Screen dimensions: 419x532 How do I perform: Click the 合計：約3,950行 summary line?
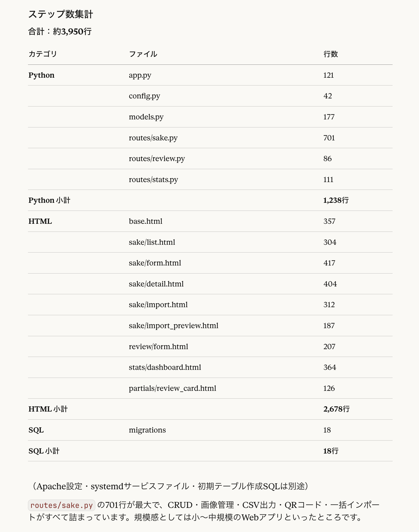60,32
